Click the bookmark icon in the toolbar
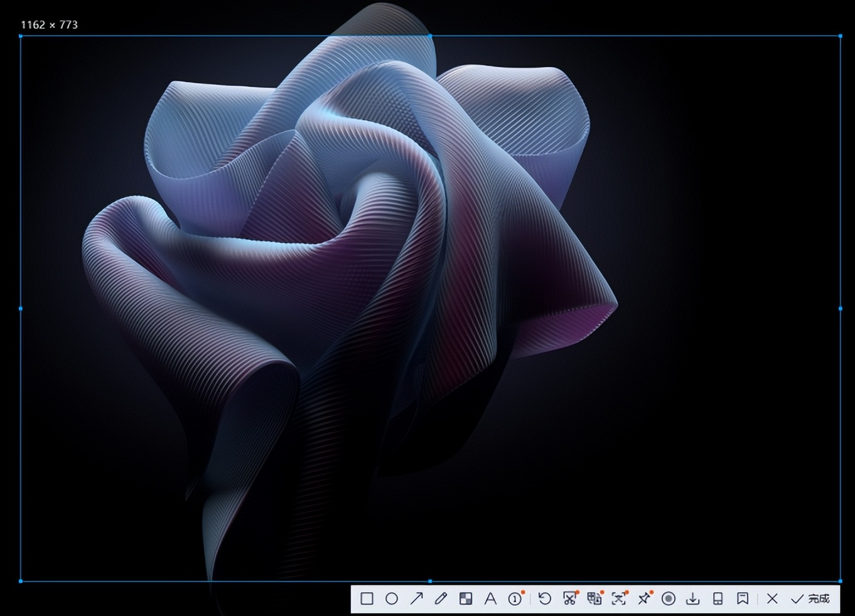The height and width of the screenshot is (616, 855). pos(743,599)
